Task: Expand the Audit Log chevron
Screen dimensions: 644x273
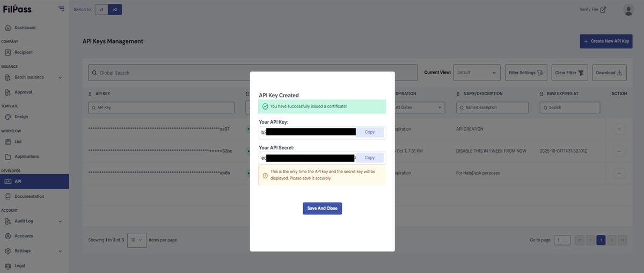Action: click(60, 221)
